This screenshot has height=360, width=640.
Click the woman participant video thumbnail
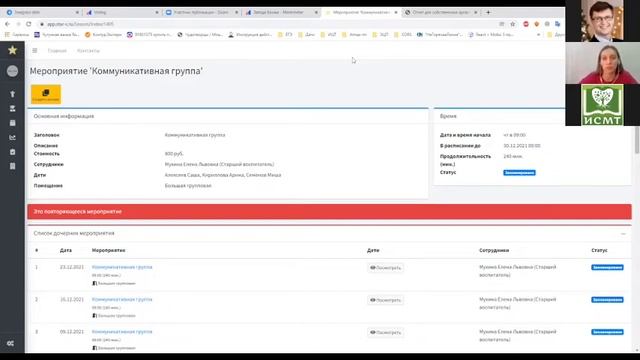[x=602, y=63]
